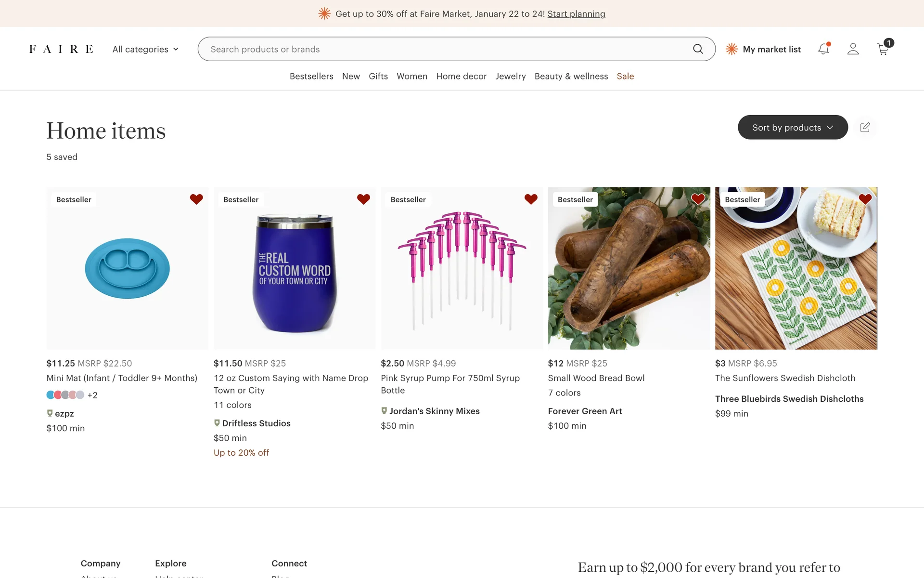Click the badge icon beside Driftless Studios
924x578 pixels.
217,423
